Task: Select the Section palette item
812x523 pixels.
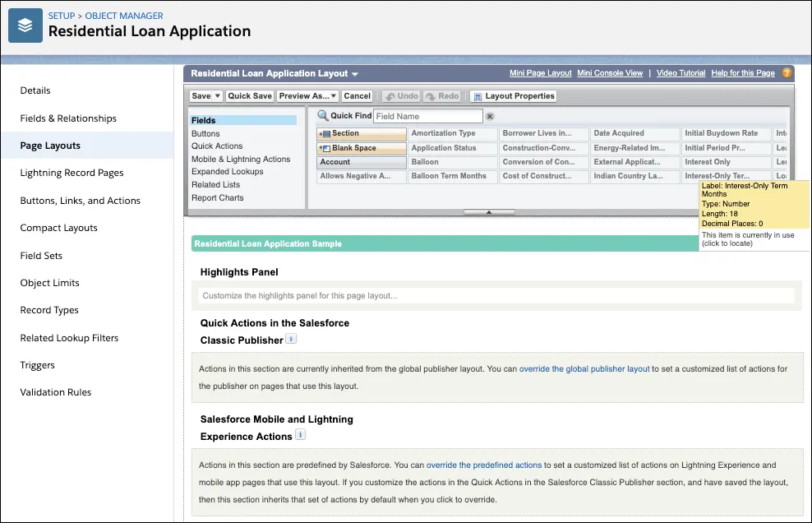Action: coord(362,134)
